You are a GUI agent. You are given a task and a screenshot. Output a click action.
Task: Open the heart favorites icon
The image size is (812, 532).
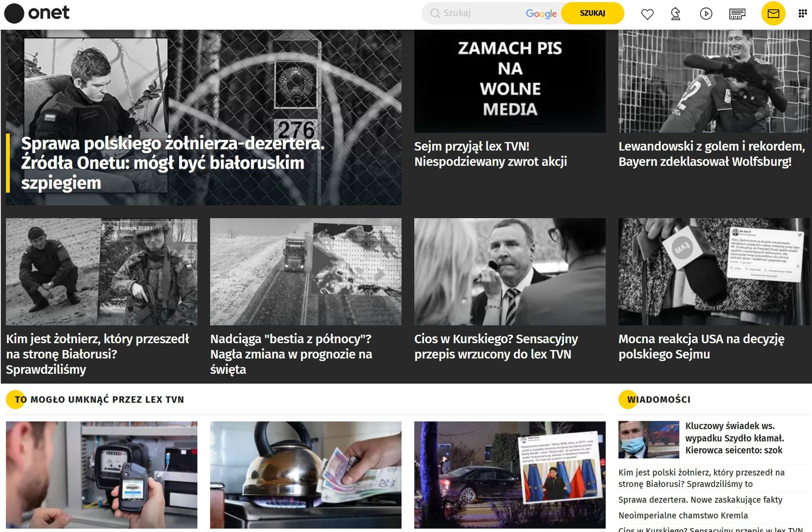[x=647, y=14]
